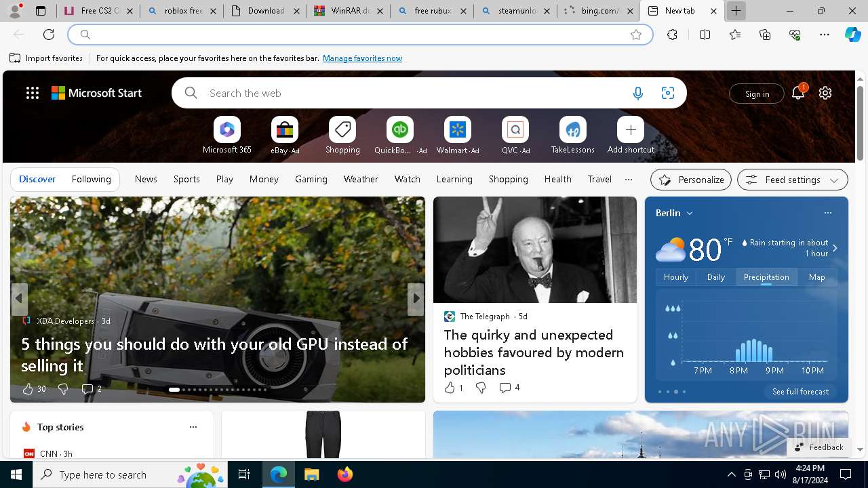Open notifications bell
Image resolution: width=868 pixels, height=488 pixels.
pyautogui.click(x=798, y=93)
